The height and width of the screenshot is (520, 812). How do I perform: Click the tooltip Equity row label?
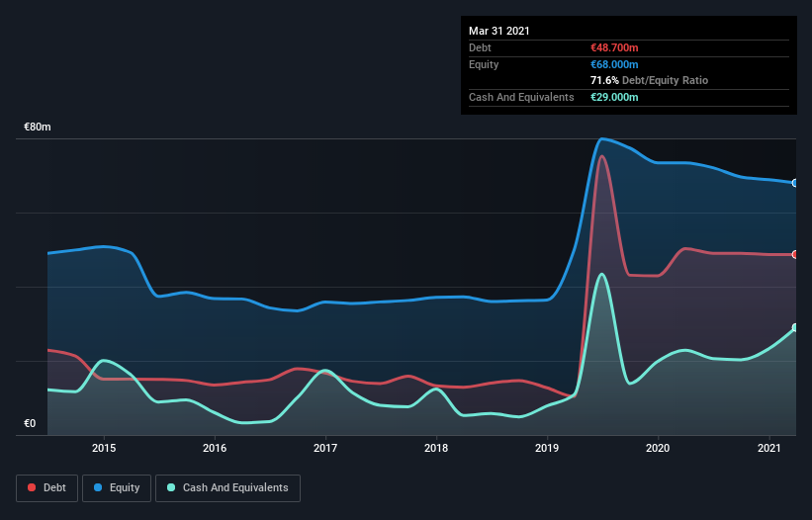tap(484, 64)
